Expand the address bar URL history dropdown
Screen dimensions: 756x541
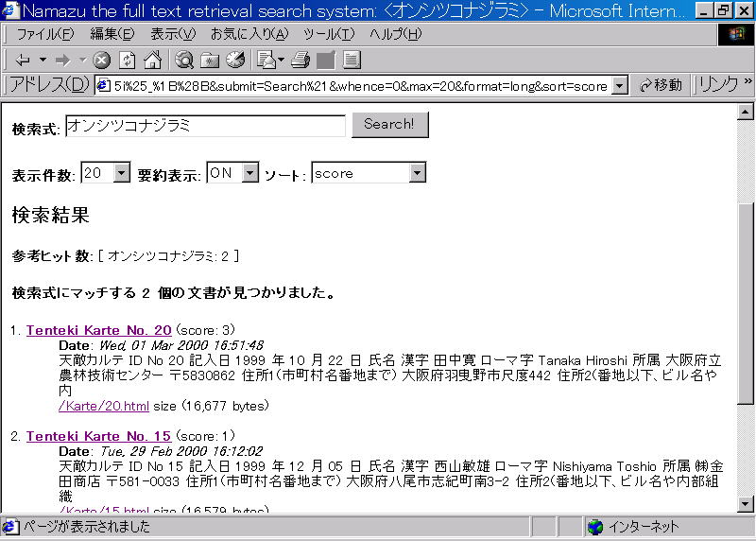pyautogui.click(x=620, y=86)
